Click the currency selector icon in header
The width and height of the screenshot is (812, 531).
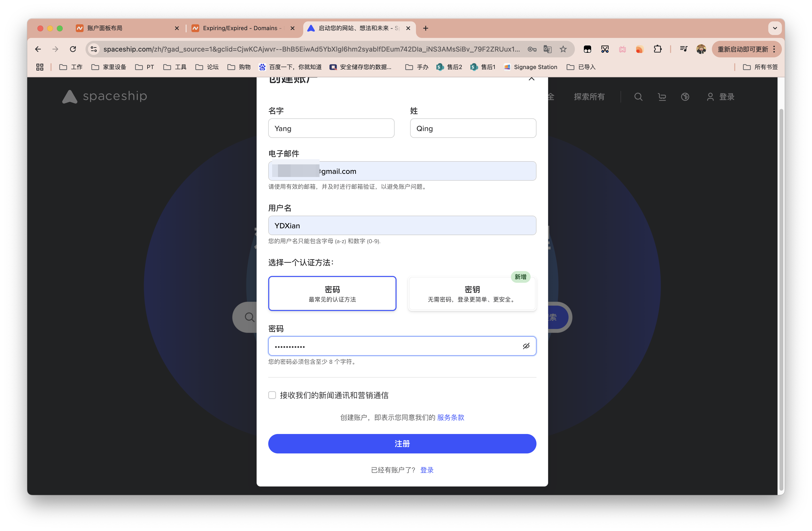pyautogui.click(x=685, y=97)
